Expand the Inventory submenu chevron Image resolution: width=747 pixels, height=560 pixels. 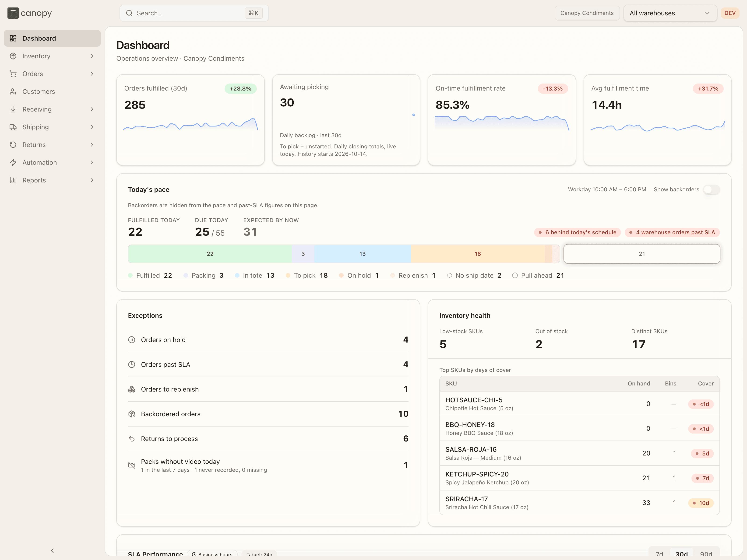[x=92, y=56]
